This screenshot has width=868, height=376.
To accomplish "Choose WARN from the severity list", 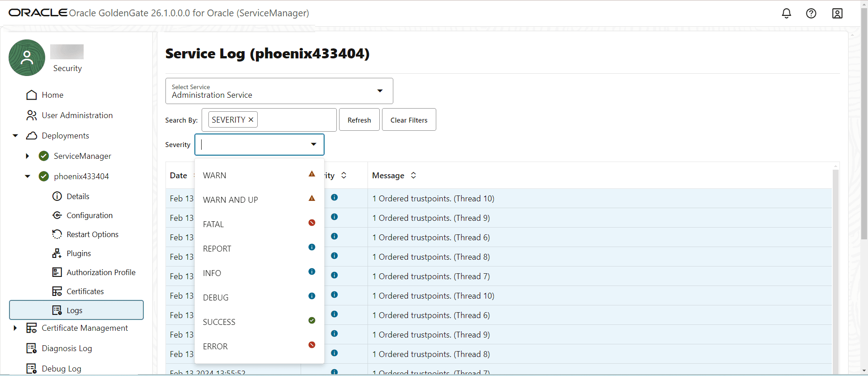I will (259, 176).
